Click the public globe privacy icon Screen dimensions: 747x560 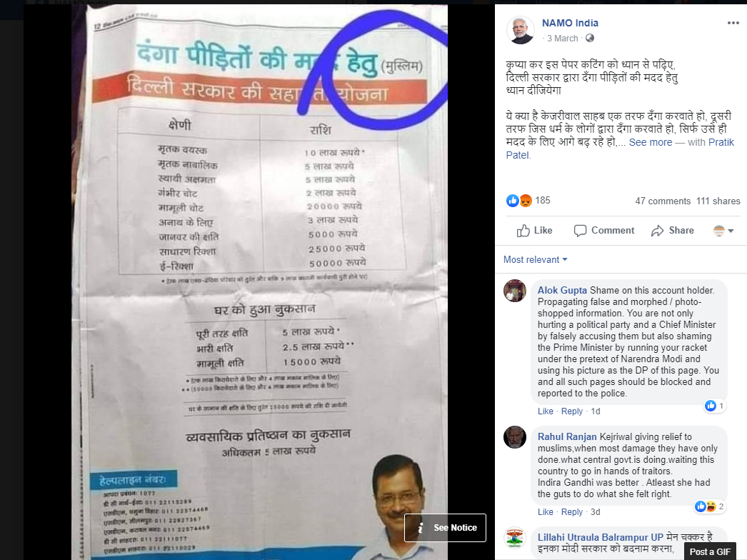[x=590, y=38]
